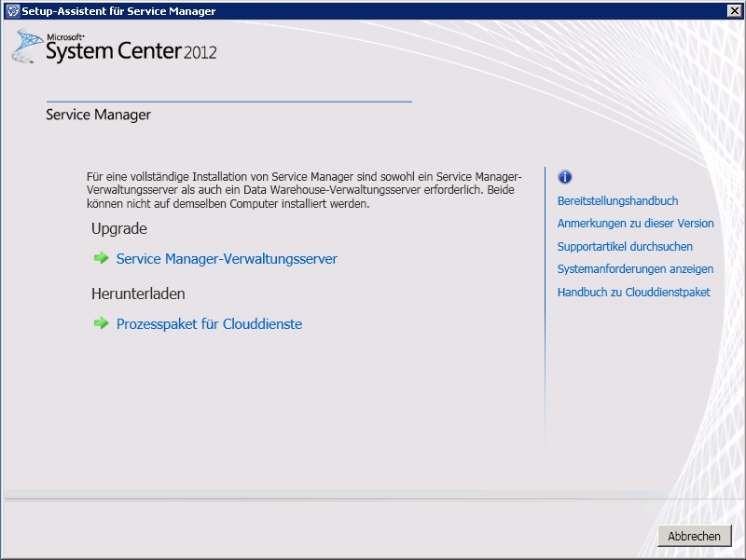The height and width of the screenshot is (560, 746).
Task: Open 'Handbuch zu Clouddienstpaket' link
Action: (x=633, y=293)
